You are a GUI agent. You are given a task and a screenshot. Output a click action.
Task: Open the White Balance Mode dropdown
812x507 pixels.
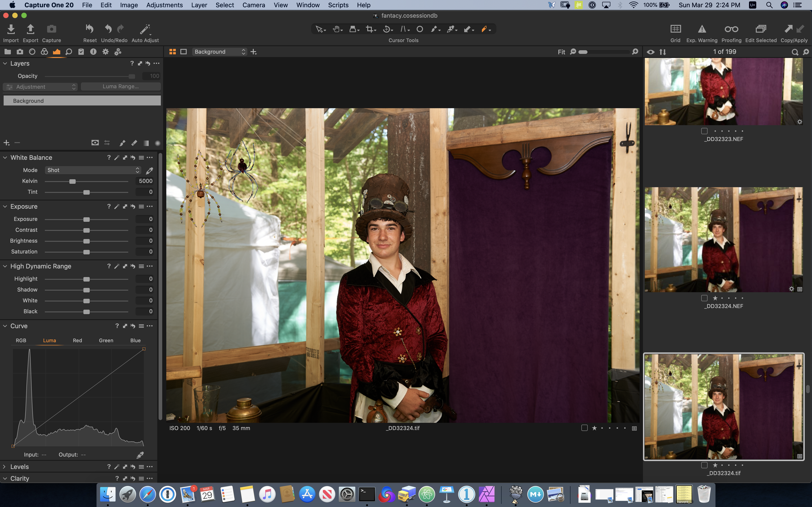[93, 170]
